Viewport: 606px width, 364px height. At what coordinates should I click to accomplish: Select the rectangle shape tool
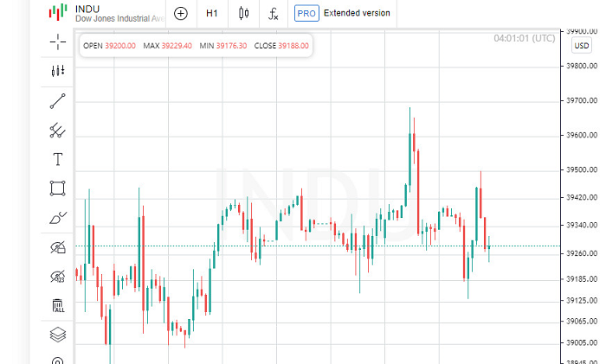point(58,188)
